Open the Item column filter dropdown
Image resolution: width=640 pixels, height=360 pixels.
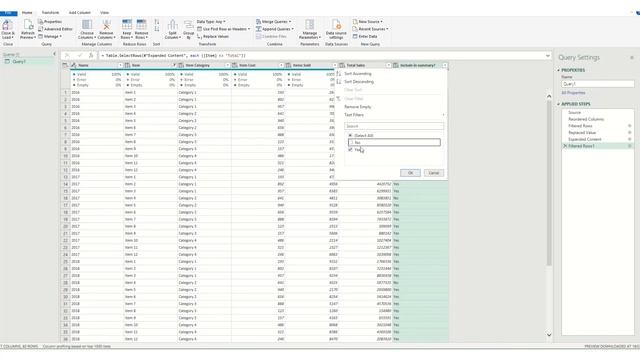[174, 65]
